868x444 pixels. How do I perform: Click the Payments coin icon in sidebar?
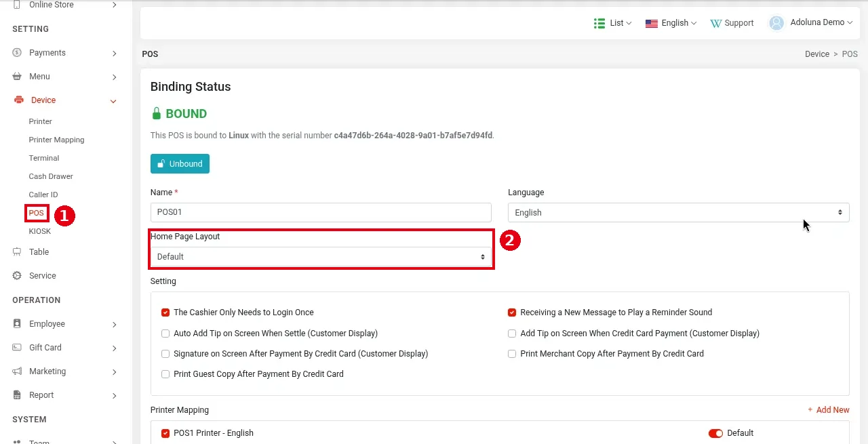17,53
